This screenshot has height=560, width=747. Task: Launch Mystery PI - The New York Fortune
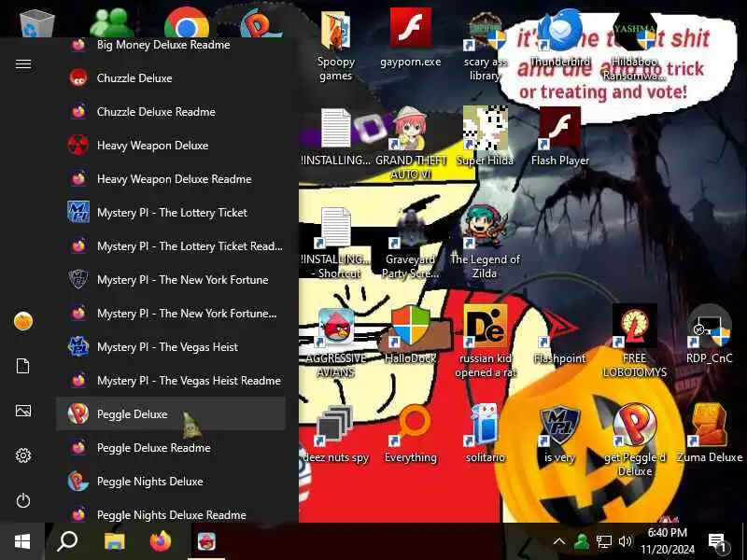point(171,279)
